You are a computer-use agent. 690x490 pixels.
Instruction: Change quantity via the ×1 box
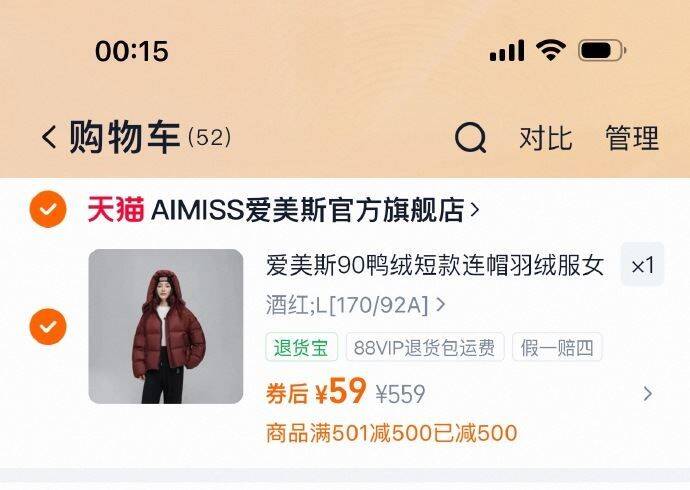pyautogui.click(x=642, y=265)
